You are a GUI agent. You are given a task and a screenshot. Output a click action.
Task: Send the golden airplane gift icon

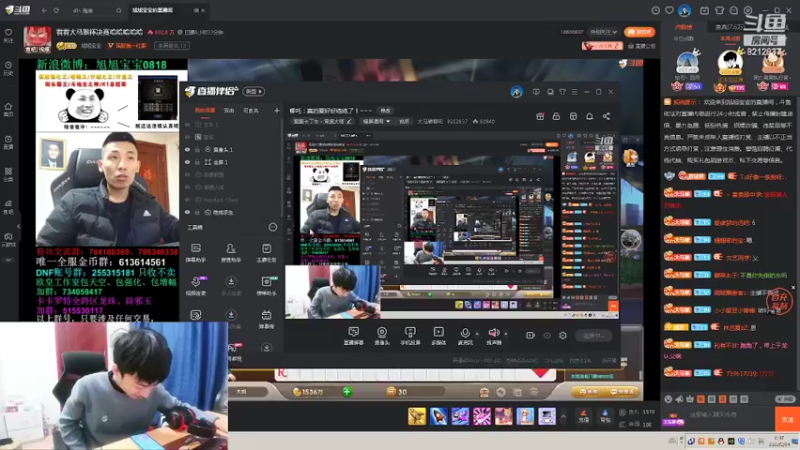417,416
